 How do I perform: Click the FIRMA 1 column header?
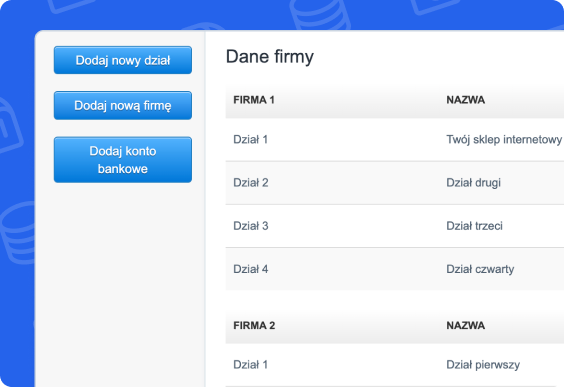pyautogui.click(x=254, y=100)
